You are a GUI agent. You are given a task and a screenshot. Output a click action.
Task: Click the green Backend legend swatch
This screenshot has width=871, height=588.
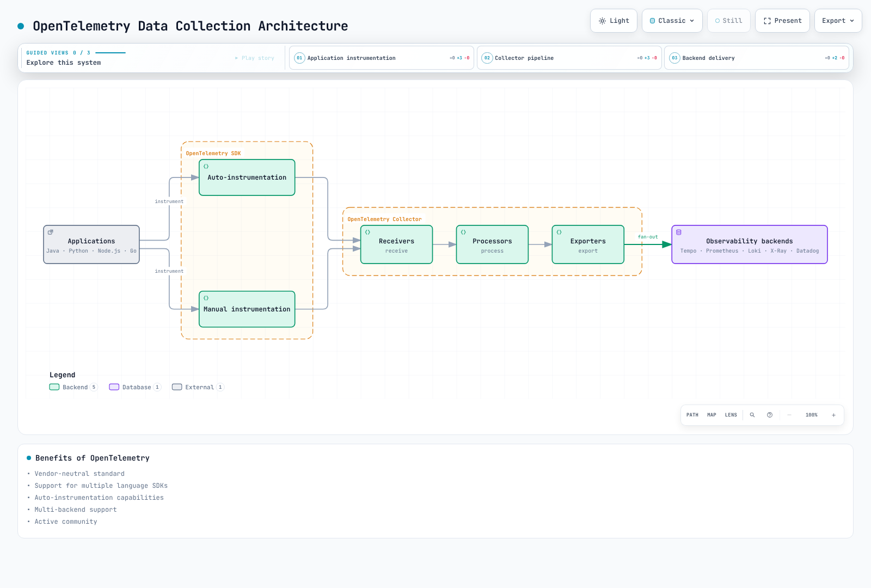[54, 387]
